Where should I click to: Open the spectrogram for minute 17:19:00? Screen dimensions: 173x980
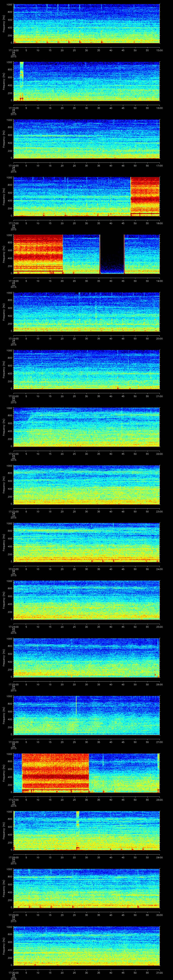(x=86, y=312)
